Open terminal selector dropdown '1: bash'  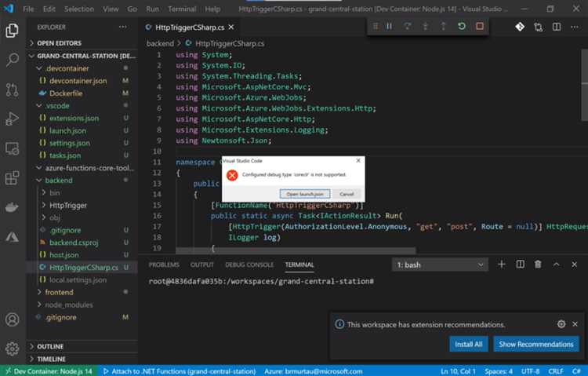tap(441, 265)
